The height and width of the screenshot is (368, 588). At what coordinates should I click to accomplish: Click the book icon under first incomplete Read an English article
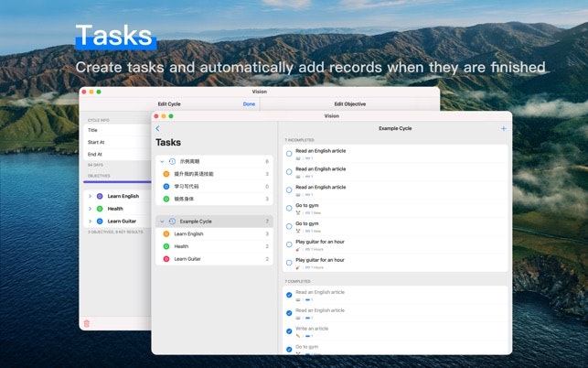click(x=298, y=158)
